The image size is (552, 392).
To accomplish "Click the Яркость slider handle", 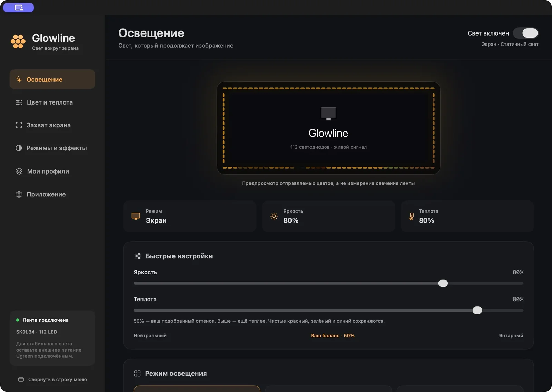I will pyautogui.click(x=443, y=283).
